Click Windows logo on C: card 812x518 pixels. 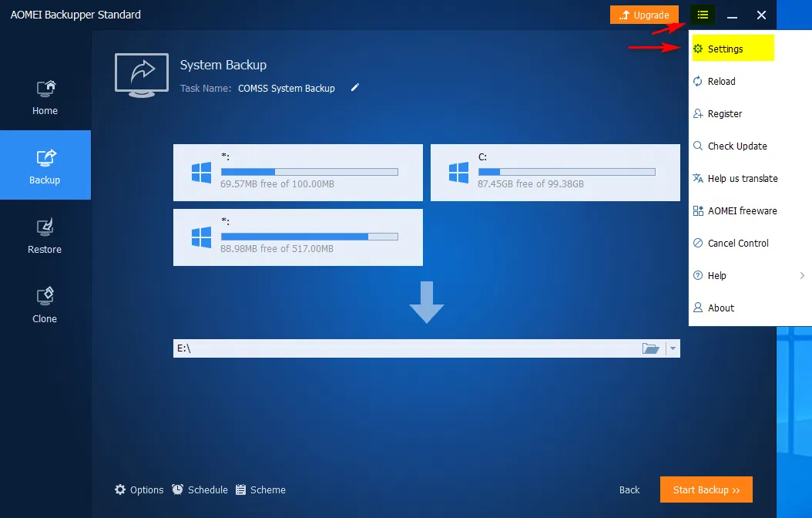pos(458,173)
